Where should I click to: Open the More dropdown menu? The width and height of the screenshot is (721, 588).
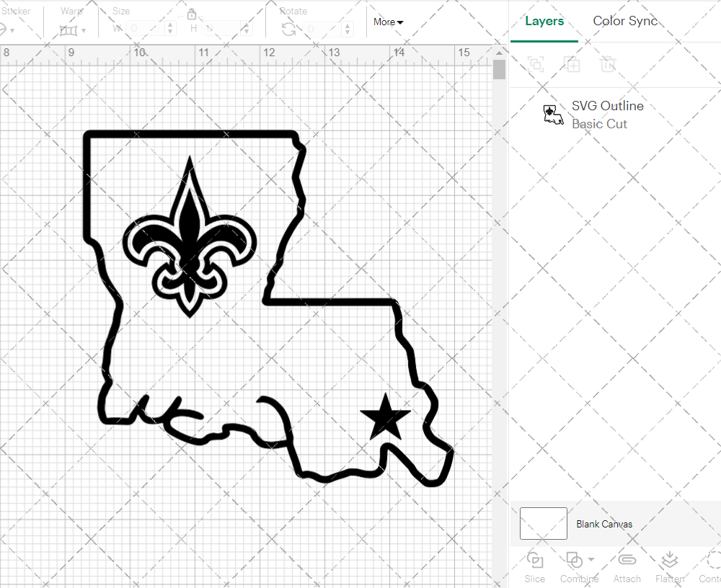[x=388, y=22]
